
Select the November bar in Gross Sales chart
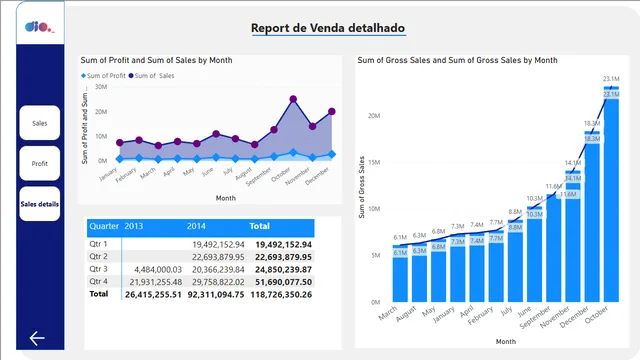573,236
